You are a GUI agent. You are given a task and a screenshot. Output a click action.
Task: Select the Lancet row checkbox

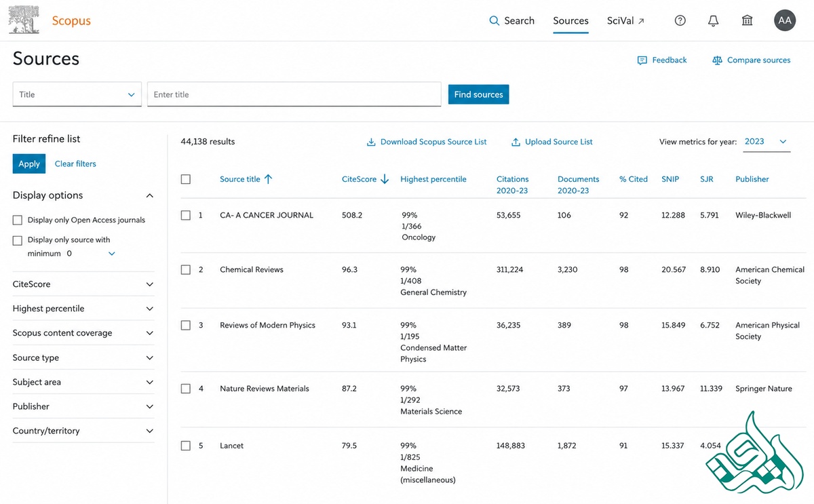[186, 446]
